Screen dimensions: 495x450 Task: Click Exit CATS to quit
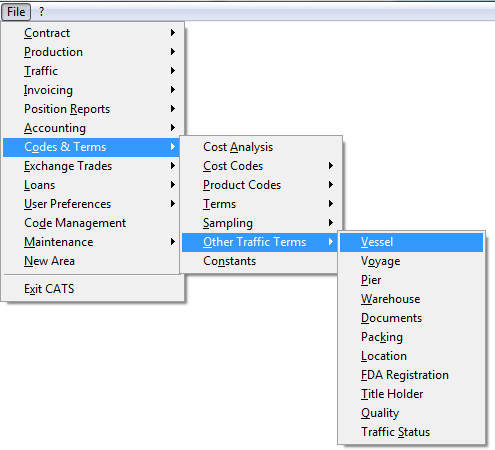point(92,289)
